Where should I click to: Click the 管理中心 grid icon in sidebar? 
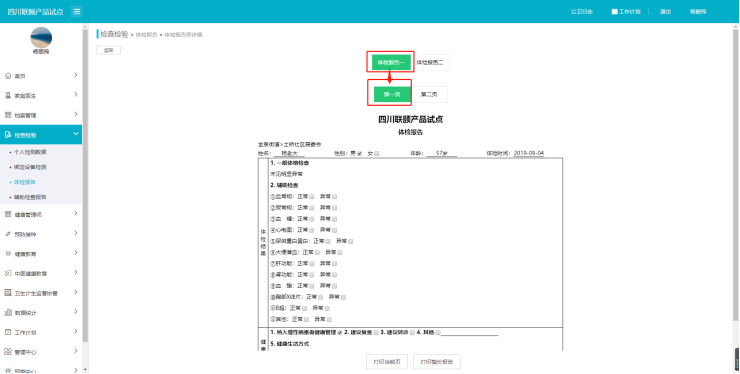[8, 352]
